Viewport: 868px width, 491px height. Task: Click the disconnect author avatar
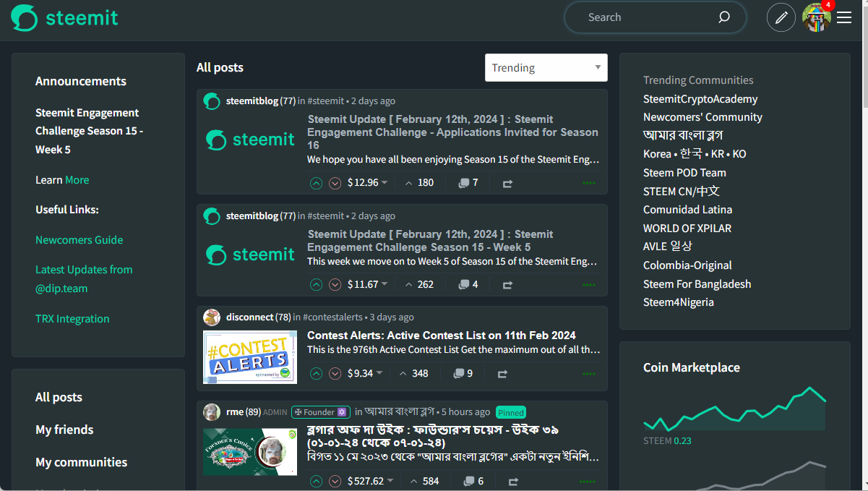coord(212,317)
